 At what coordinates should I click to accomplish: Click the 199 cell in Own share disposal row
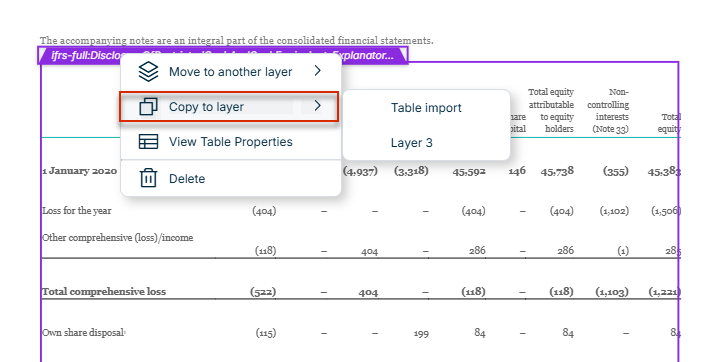(421, 334)
